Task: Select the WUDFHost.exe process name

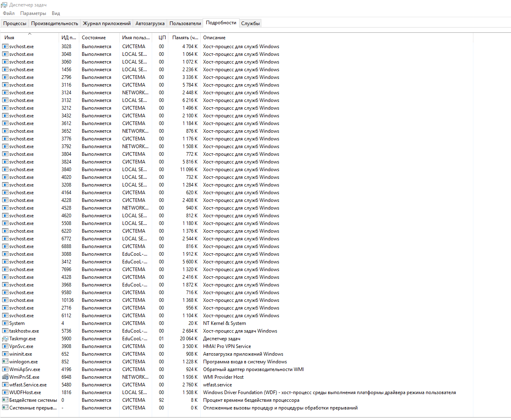Action: point(25,392)
